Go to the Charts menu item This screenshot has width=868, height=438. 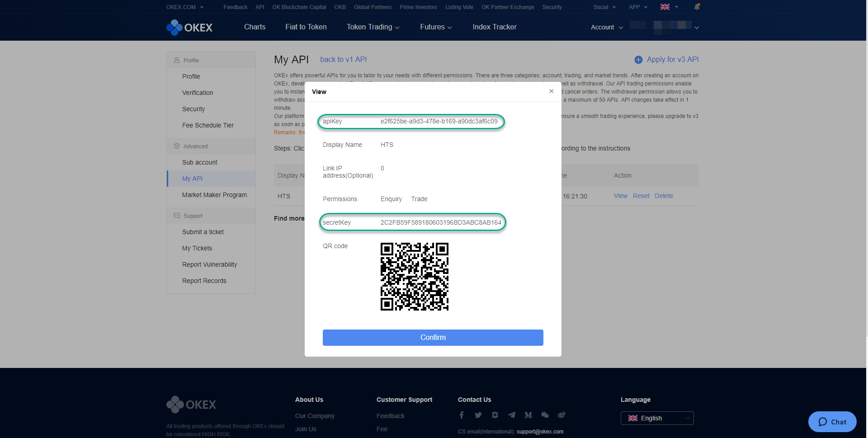tap(255, 27)
